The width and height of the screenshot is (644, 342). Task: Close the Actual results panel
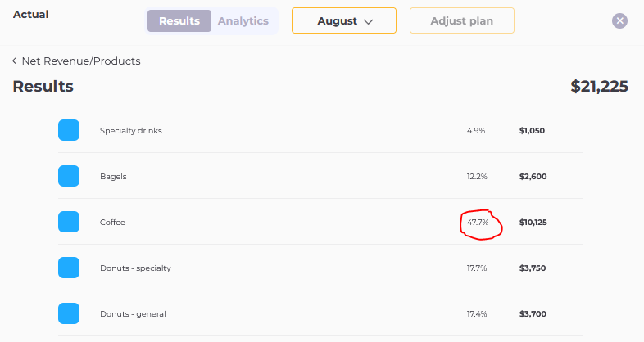[x=620, y=21]
